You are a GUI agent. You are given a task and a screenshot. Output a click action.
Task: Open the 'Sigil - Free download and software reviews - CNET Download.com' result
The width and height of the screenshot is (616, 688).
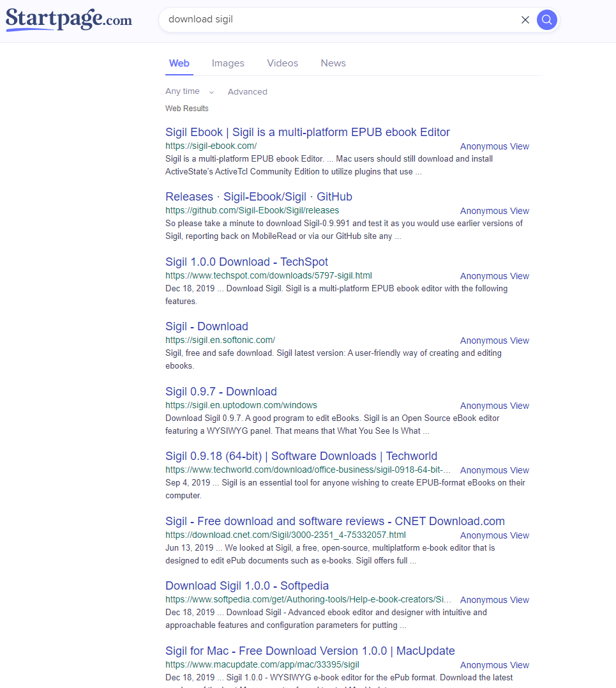(335, 521)
